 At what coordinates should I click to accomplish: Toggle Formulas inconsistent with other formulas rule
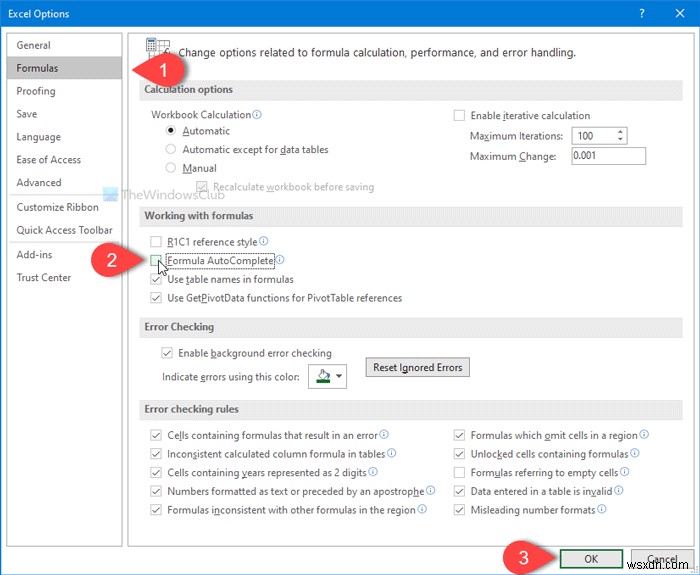(155, 510)
